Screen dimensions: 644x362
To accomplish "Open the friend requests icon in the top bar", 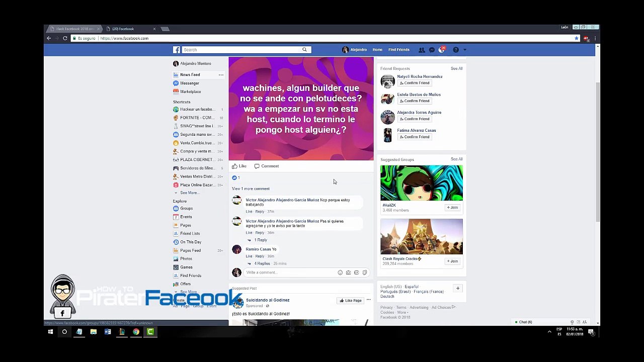I will 422,50.
